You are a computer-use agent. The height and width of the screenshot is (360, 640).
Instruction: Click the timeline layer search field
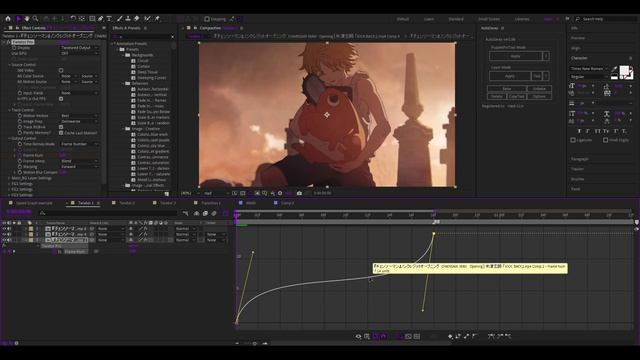[x=108, y=213]
